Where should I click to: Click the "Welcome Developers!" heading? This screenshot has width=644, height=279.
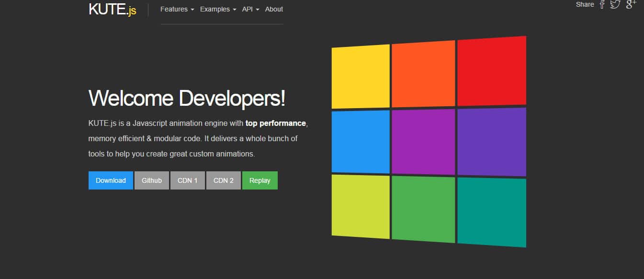point(187,98)
